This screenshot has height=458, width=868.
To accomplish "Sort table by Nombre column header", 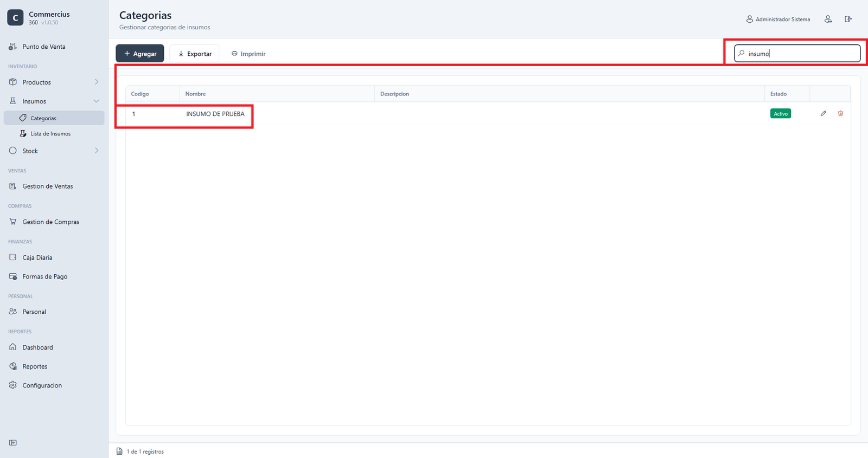I will (x=195, y=94).
